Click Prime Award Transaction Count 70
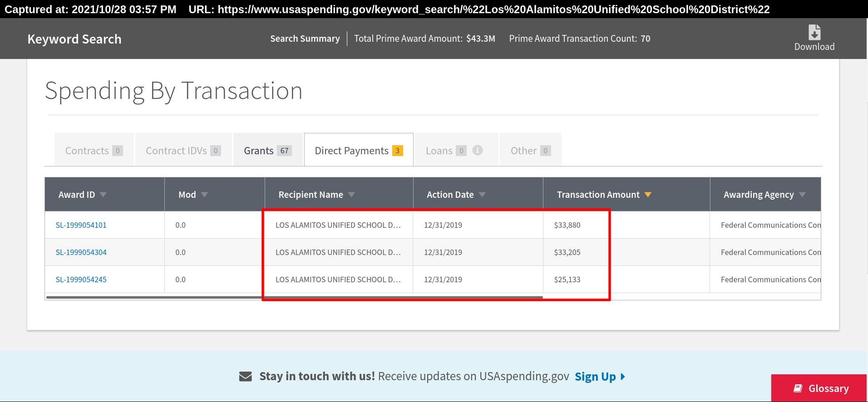Viewport: 868px width, 402px height. (x=580, y=39)
